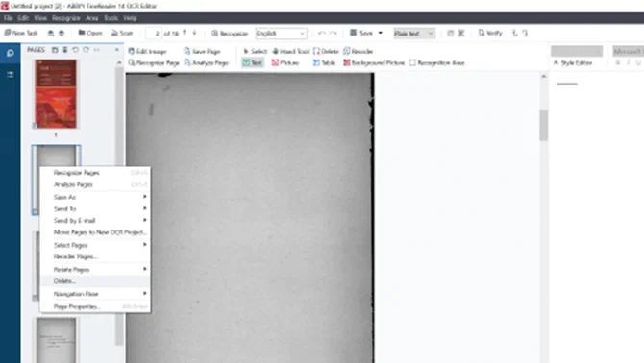
Task: Start scanning with the Scan button
Action: point(122,33)
